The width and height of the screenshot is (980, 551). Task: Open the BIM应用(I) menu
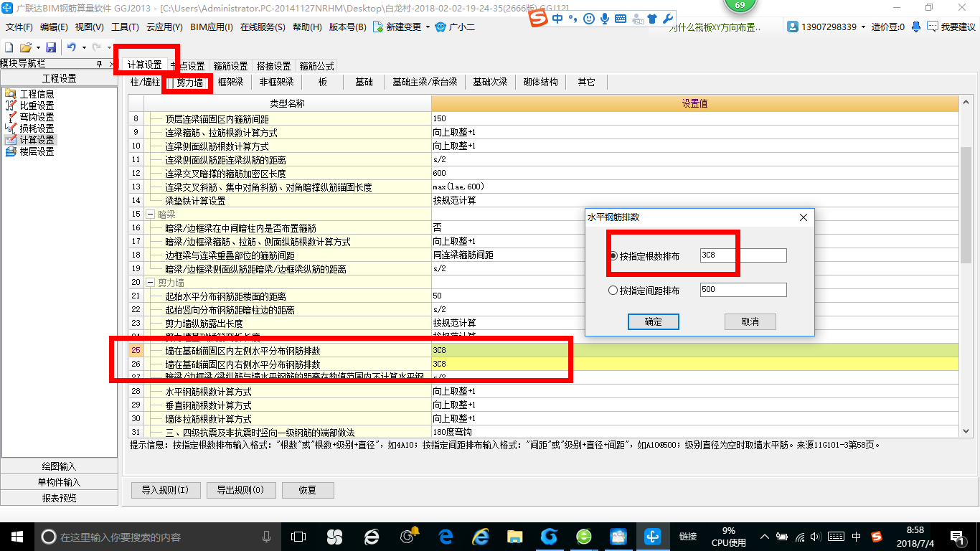[x=212, y=27]
